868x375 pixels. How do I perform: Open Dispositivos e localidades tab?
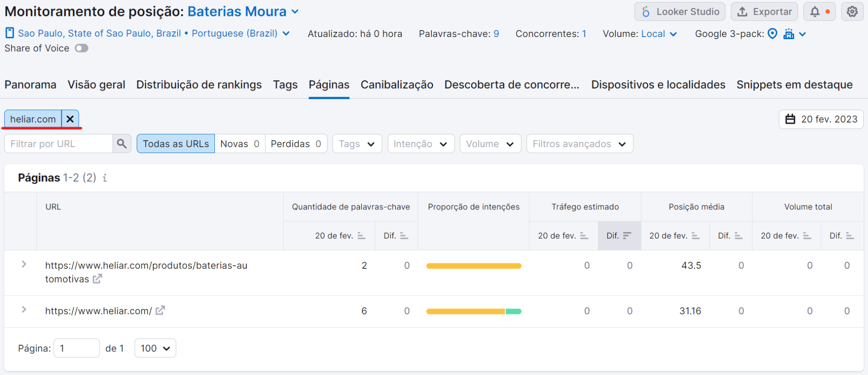pyautogui.click(x=658, y=85)
